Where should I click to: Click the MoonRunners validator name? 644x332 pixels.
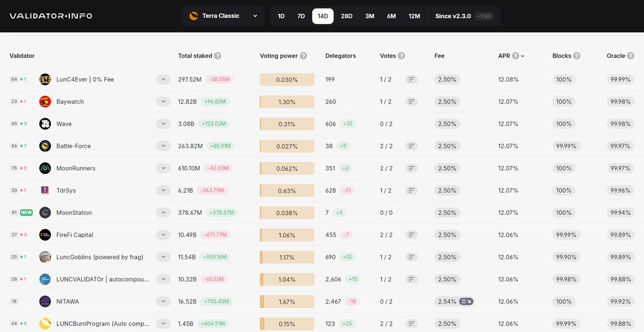coord(76,168)
